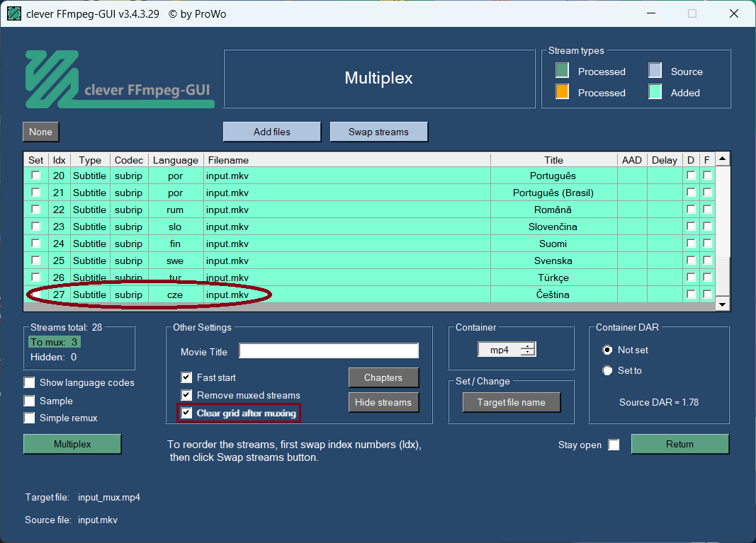Click the app icon in title bar
Viewport: 756px width, 543px height.
pos(13,13)
